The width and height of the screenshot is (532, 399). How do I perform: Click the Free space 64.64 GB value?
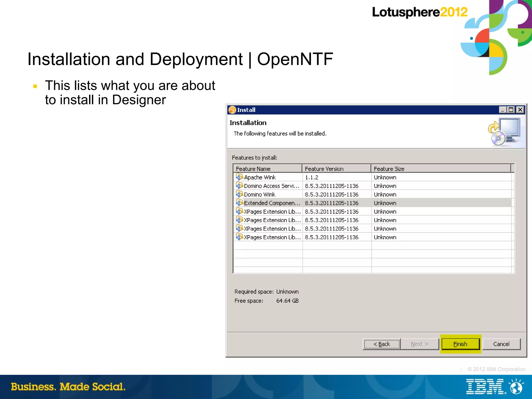click(287, 301)
